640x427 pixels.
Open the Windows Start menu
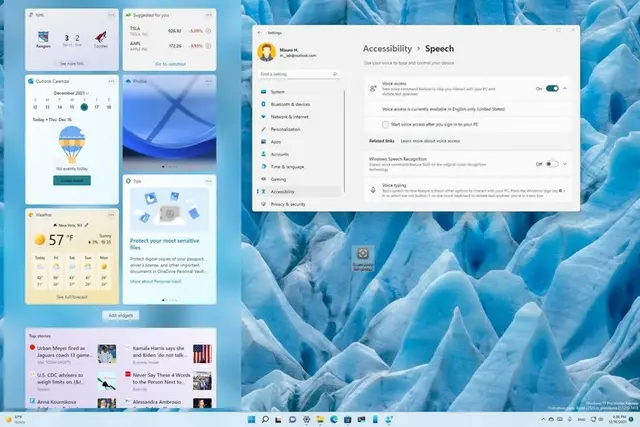click(251, 419)
